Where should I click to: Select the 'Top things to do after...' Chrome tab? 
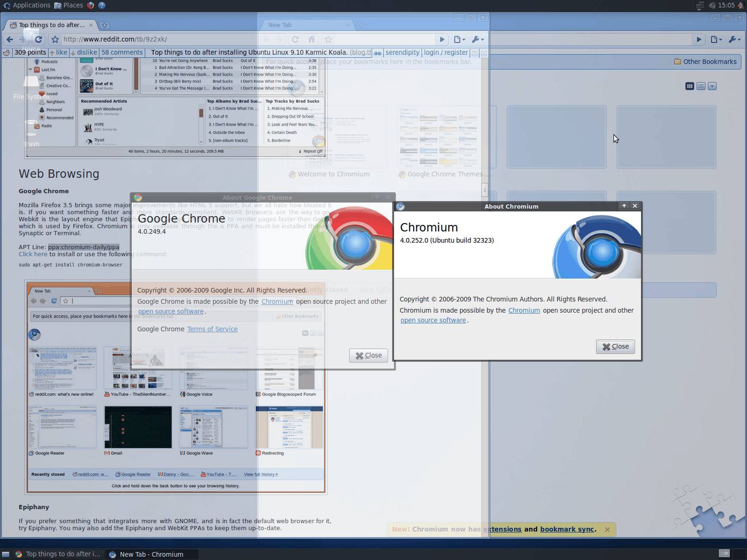point(51,25)
